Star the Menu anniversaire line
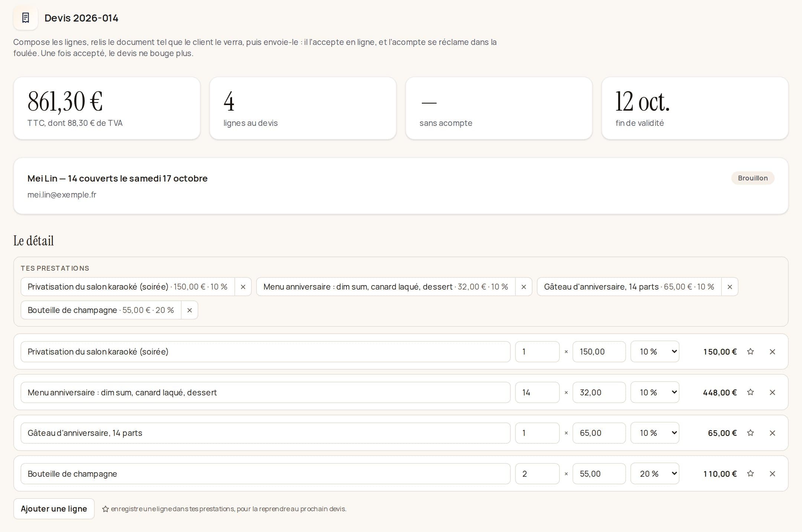The width and height of the screenshot is (802, 532). click(x=750, y=392)
